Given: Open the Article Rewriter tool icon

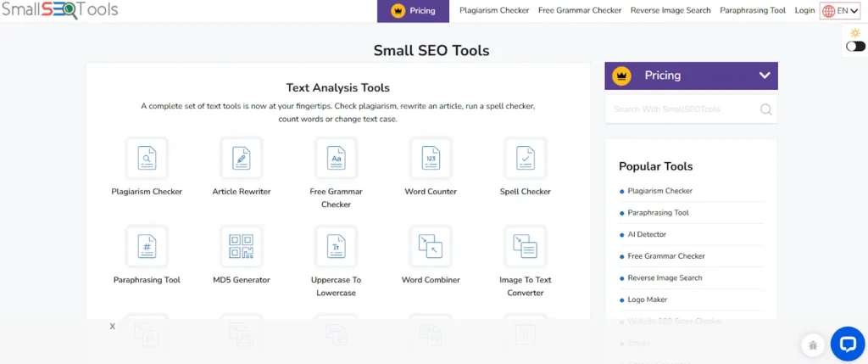Looking at the screenshot, I should click(242, 158).
